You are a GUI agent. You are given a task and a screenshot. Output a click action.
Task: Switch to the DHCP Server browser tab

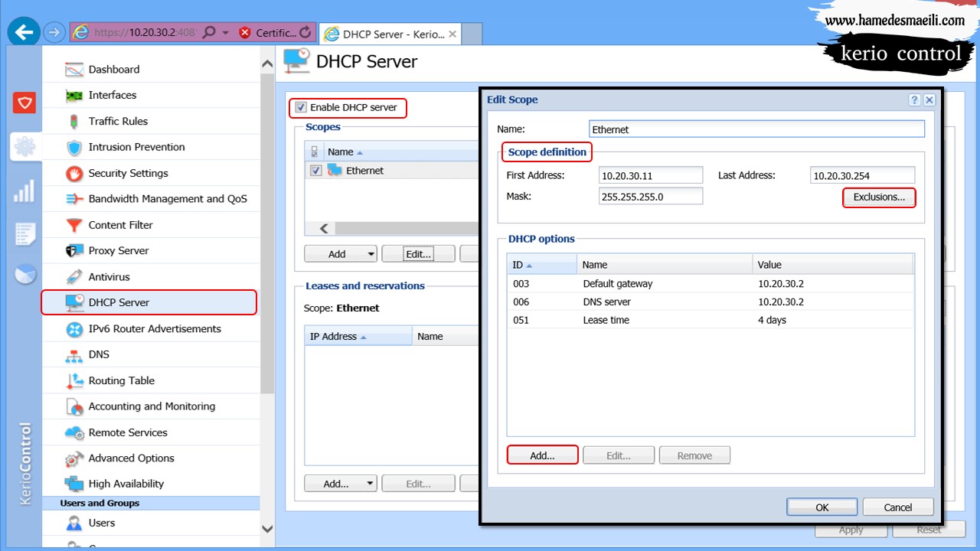pos(390,34)
